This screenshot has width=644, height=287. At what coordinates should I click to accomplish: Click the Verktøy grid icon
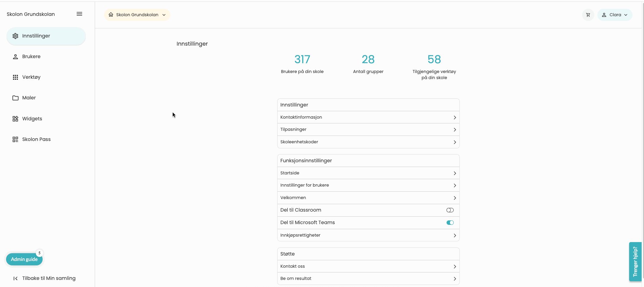click(x=15, y=77)
